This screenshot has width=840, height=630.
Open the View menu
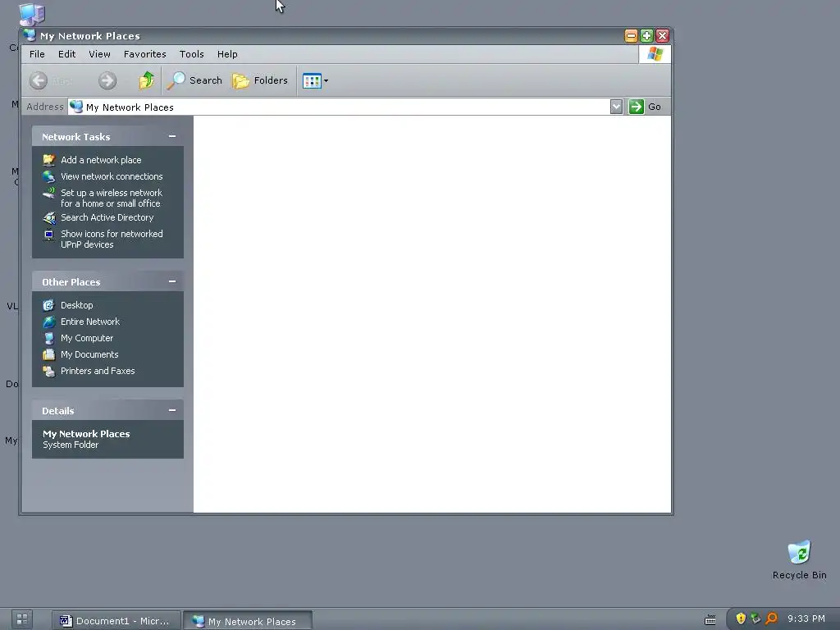pyautogui.click(x=99, y=54)
